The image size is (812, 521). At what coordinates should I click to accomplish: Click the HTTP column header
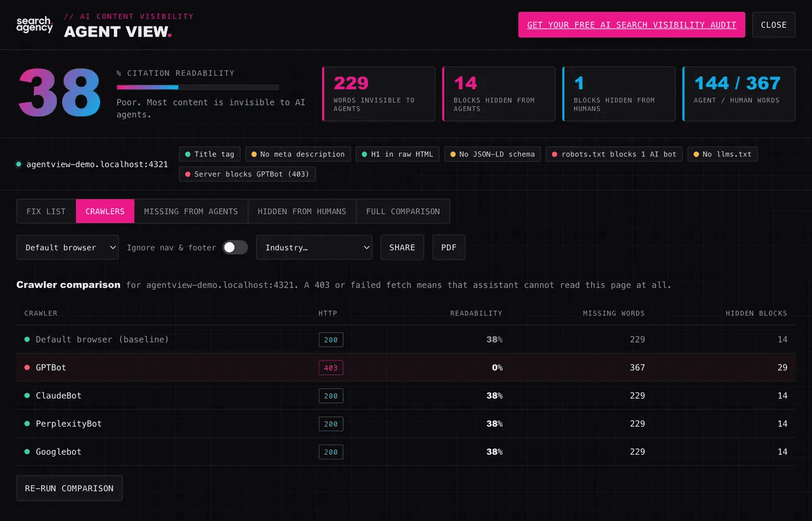(x=328, y=313)
